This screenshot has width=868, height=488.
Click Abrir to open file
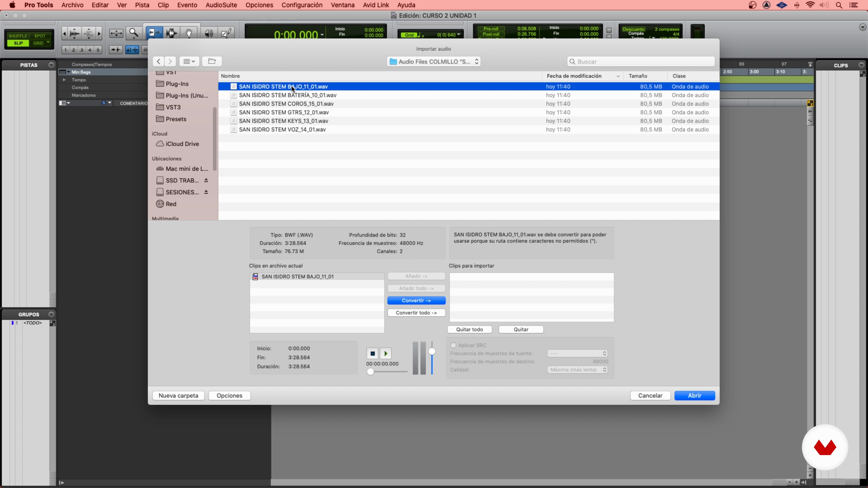click(695, 396)
